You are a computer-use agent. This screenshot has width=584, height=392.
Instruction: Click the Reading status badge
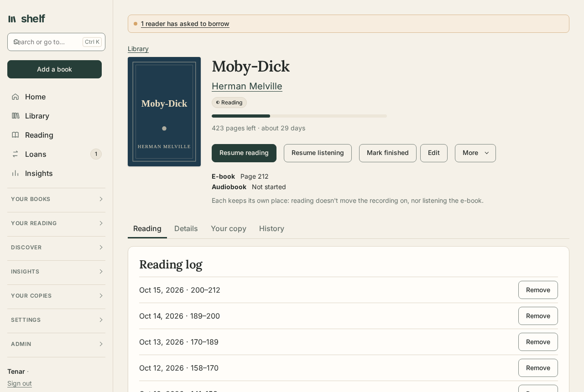[229, 103]
